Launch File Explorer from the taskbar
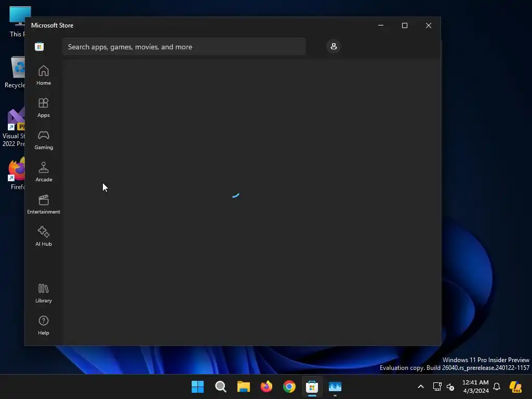Image resolution: width=532 pixels, height=399 pixels. [243, 387]
